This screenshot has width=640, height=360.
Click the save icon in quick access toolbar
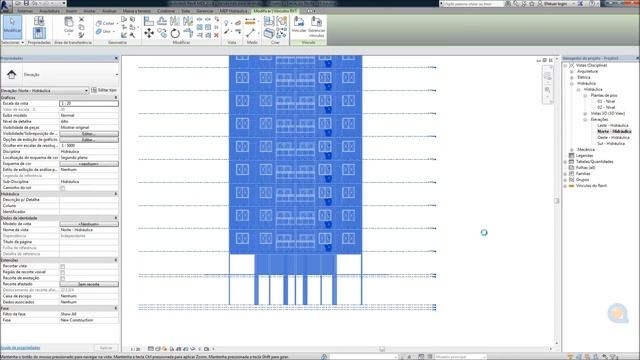tap(26, 3)
